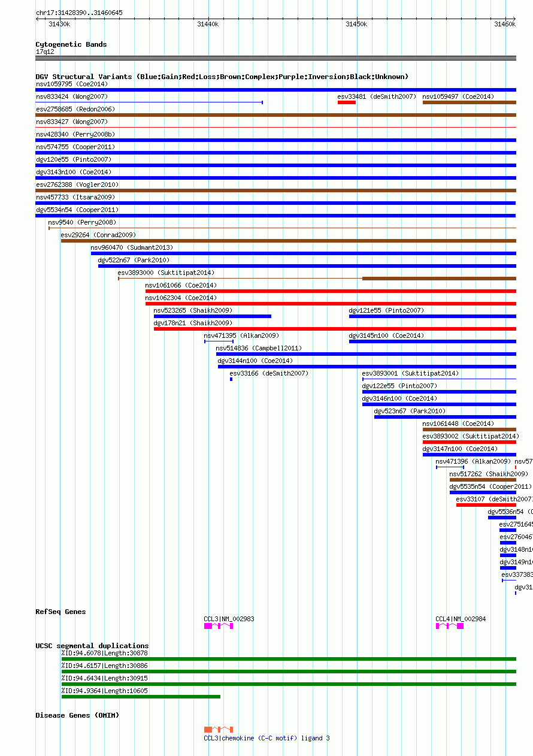Viewport: 533px width, 756px height.
Task: Click nsv457733 (Itsara2009) label
Action: 75,197
